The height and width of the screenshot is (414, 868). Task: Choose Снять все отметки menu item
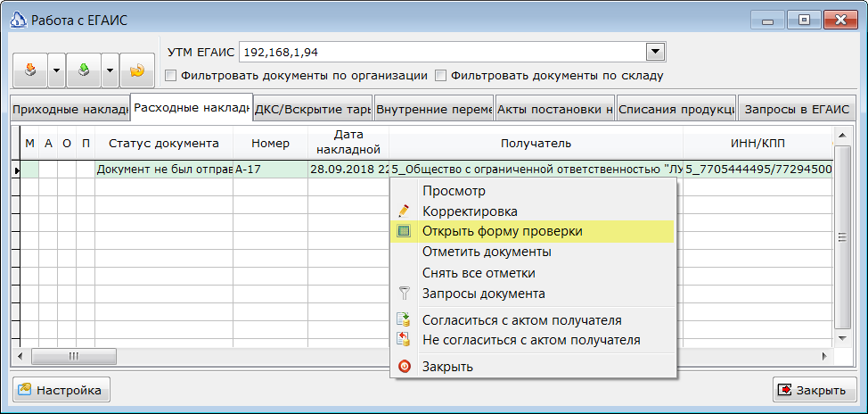coord(533,273)
